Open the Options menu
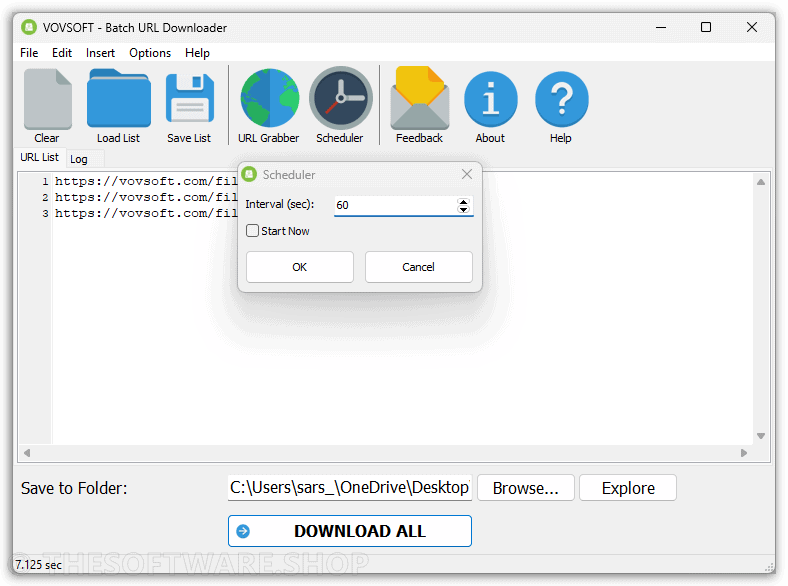The image size is (788, 586). click(x=150, y=53)
